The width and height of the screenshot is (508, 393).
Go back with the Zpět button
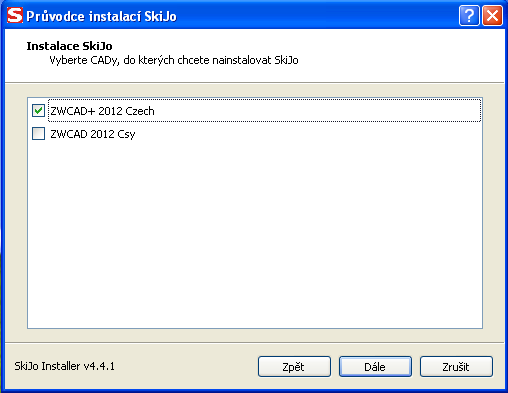pyautogui.click(x=294, y=367)
